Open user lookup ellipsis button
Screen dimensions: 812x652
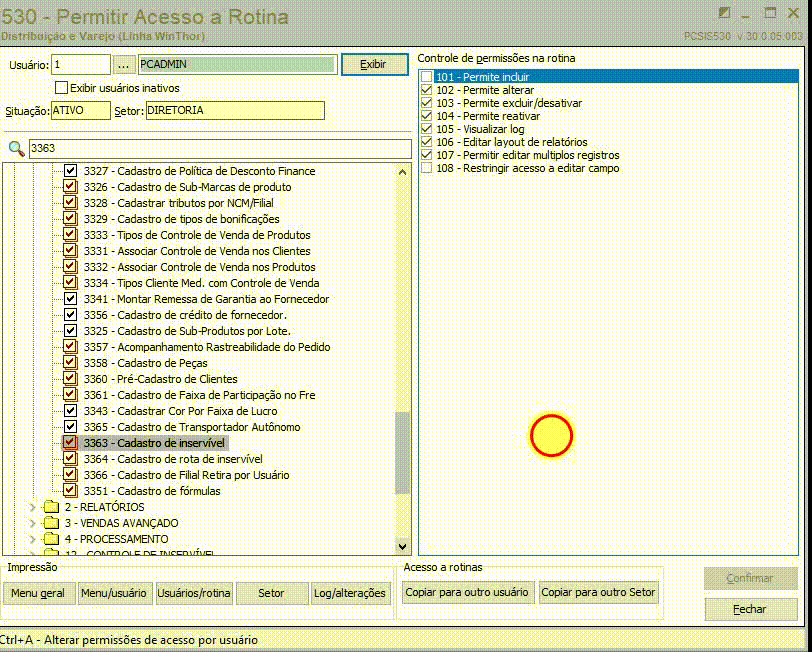click(123, 65)
